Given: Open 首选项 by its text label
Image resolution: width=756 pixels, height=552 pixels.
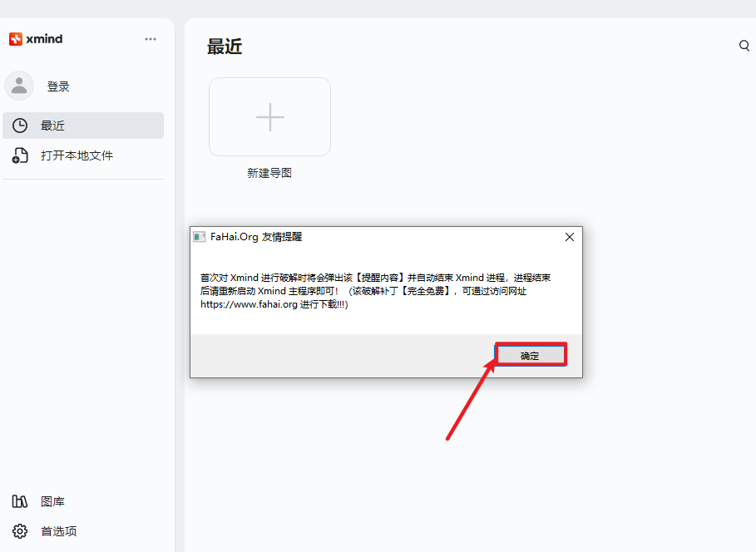Looking at the screenshot, I should tap(58, 531).
